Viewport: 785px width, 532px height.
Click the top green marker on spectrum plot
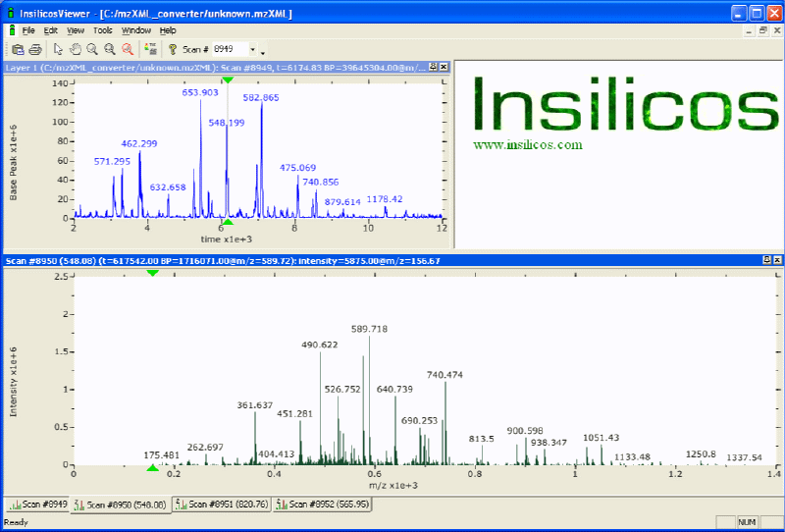pyautogui.click(x=153, y=273)
